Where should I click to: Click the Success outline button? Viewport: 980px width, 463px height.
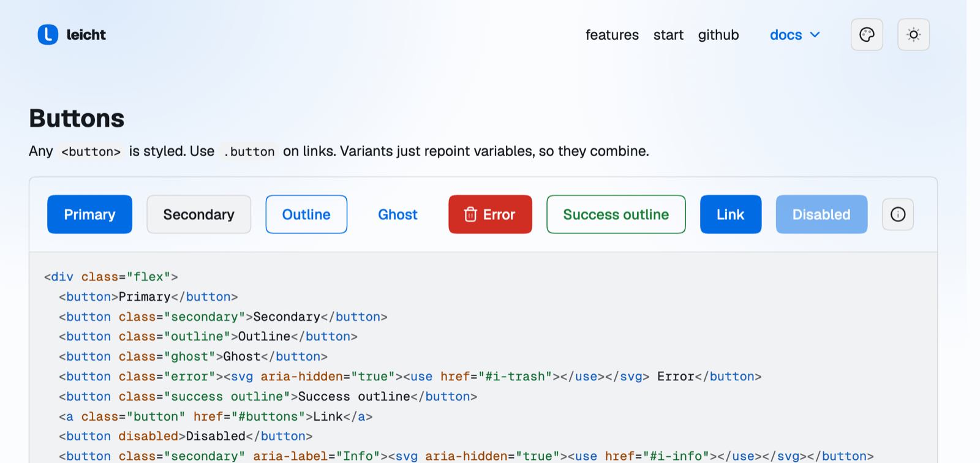point(616,214)
